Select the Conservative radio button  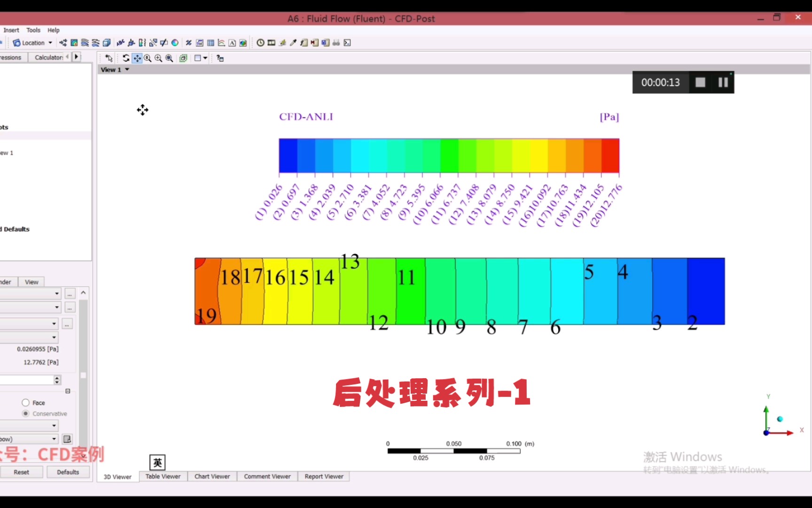(x=25, y=413)
